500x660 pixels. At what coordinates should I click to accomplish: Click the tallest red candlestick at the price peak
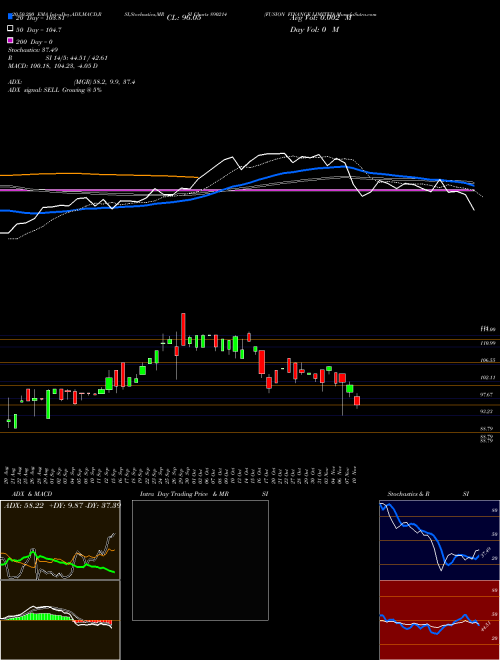(183, 329)
